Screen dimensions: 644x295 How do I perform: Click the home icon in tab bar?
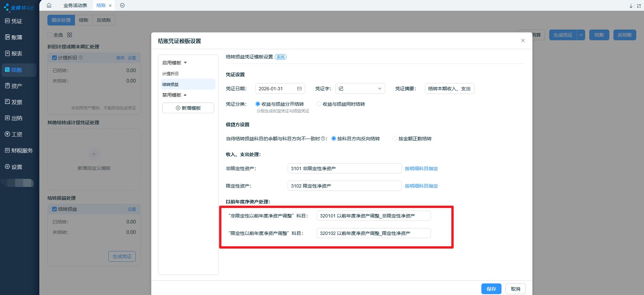point(49,5)
